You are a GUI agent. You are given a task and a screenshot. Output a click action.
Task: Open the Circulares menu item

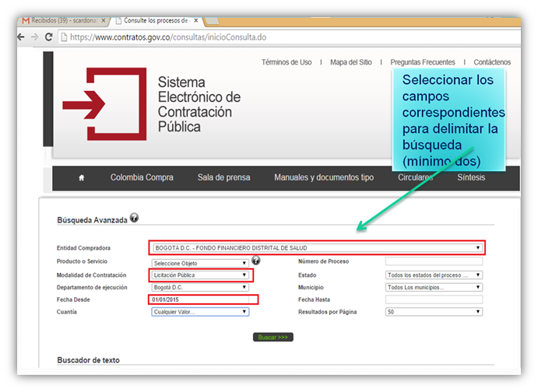(415, 177)
